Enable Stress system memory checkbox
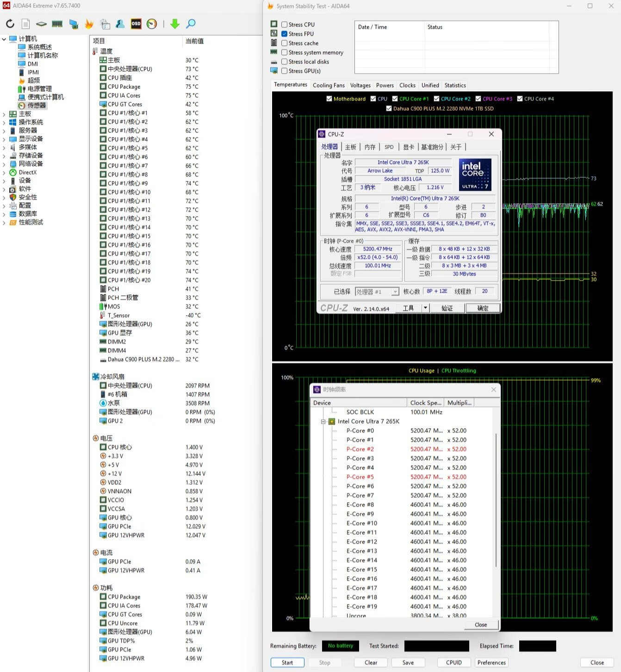This screenshot has width=621, height=672. (x=285, y=52)
